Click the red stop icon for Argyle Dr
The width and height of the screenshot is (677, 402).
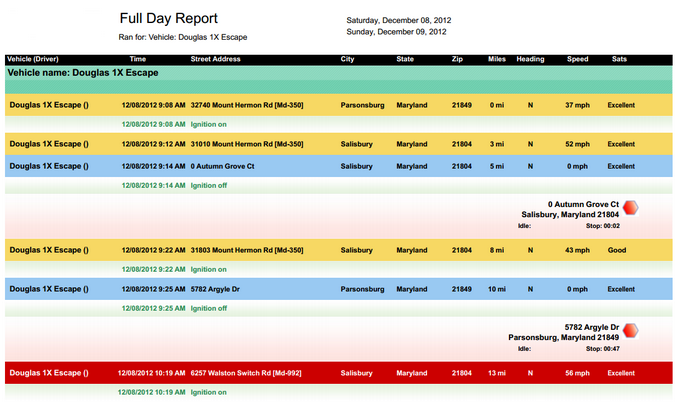pos(630,331)
